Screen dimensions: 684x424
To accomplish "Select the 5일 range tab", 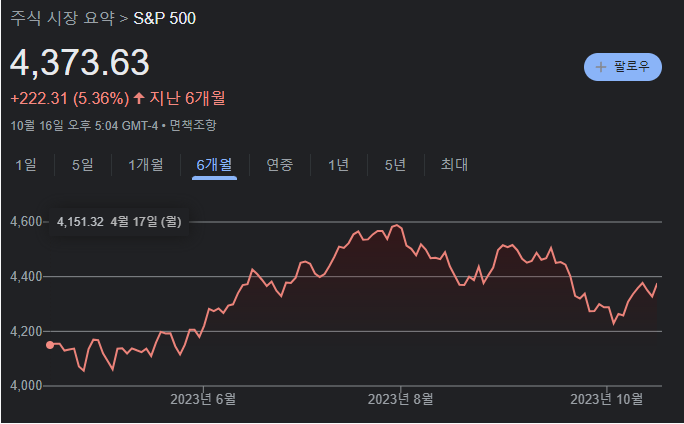I will pos(82,165).
